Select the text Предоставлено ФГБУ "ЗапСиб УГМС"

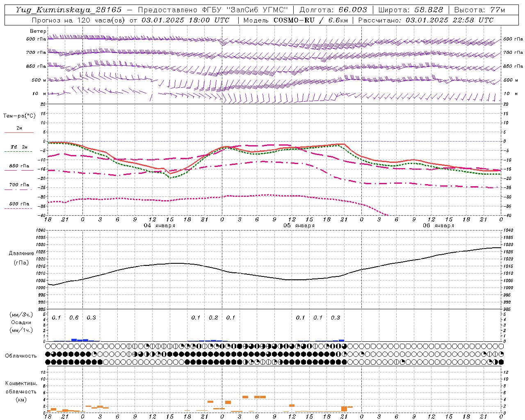(x=213, y=10)
